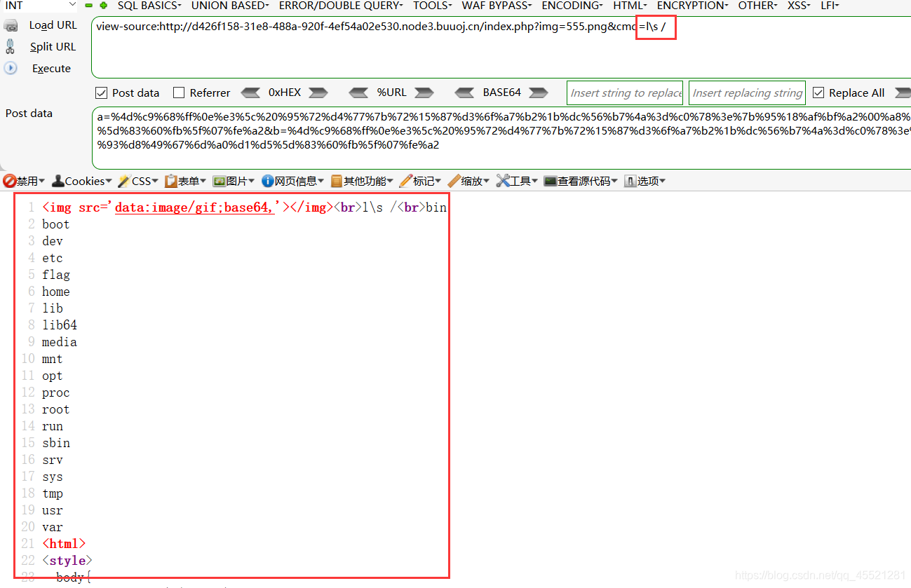Open the LFI menu in HackBar
Screen dimensions: 911x588
830,6
